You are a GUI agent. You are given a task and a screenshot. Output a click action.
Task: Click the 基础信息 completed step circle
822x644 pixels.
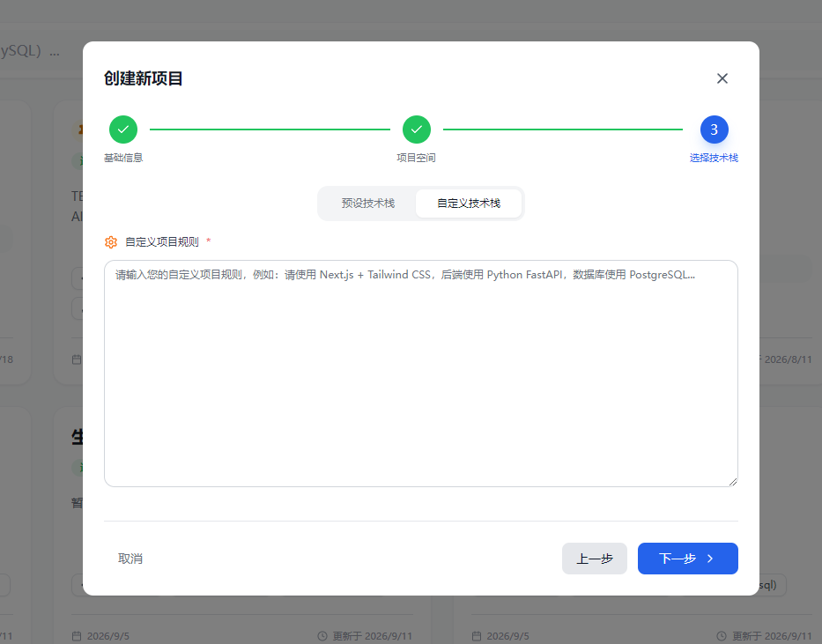point(123,130)
